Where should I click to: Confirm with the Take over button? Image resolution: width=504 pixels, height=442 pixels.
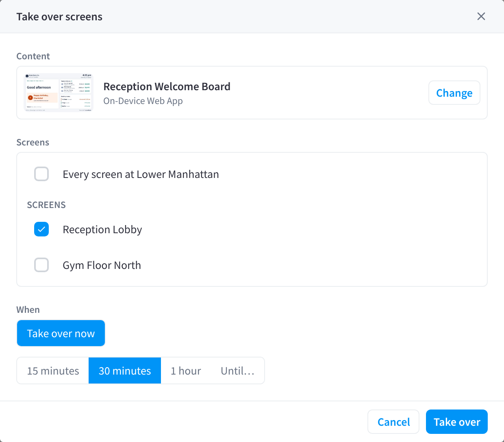pyautogui.click(x=457, y=422)
